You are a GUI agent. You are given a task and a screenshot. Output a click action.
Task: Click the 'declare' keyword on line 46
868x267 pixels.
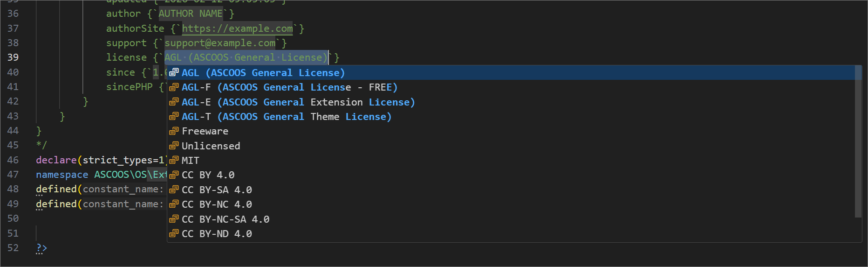point(56,160)
